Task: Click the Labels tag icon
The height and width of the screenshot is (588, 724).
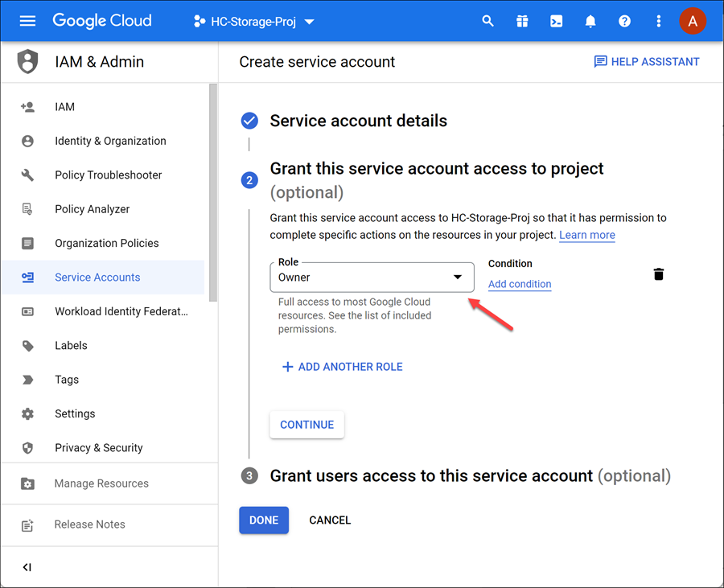Action: 27,346
